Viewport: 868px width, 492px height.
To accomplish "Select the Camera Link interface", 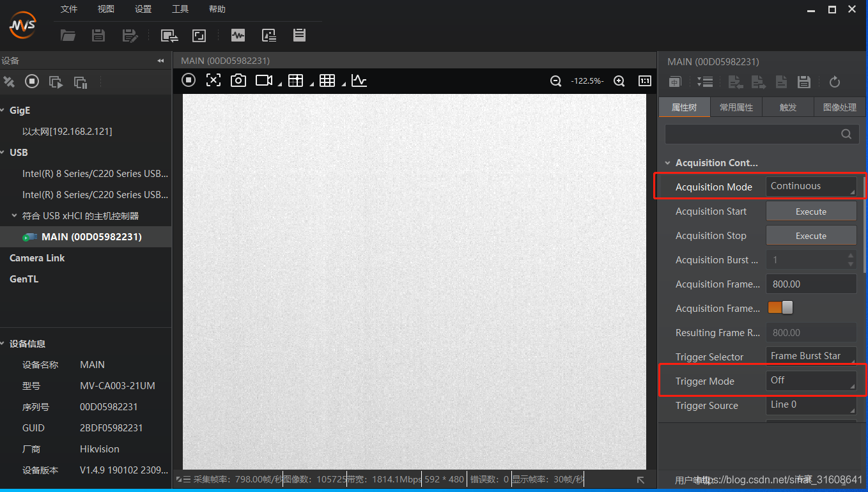I will pyautogui.click(x=37, y=258).
